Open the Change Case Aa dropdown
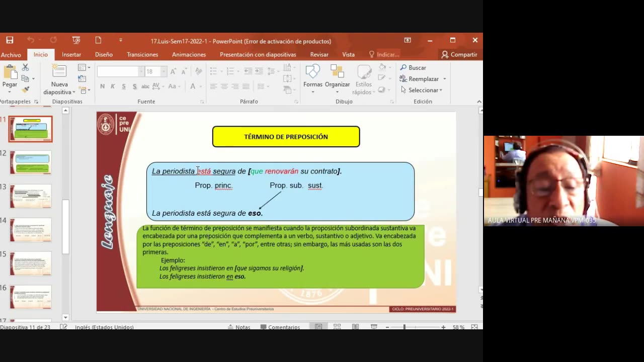Image resolution: width=644 pixels, height=362 pixels. click(174, 86)
